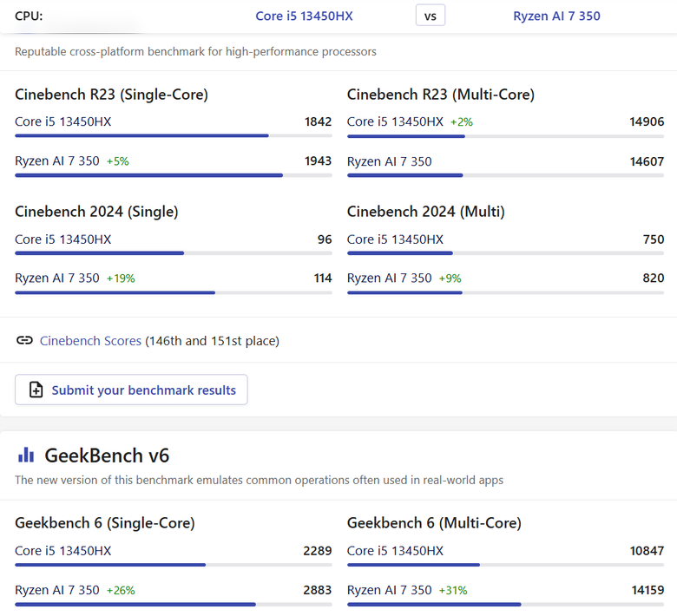The image size is (677, 616).
Task: Click the score value 10847
Action: tap(647, 551)
